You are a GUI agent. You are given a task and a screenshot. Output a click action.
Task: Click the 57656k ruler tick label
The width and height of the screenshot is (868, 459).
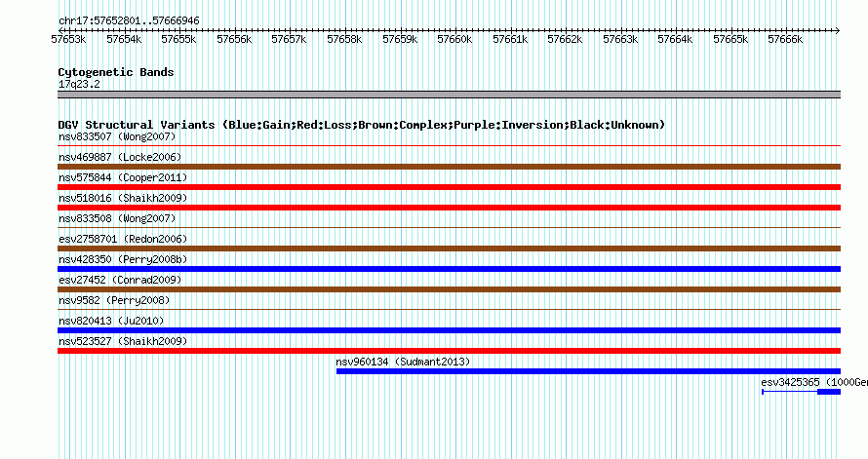coord(234,39)
